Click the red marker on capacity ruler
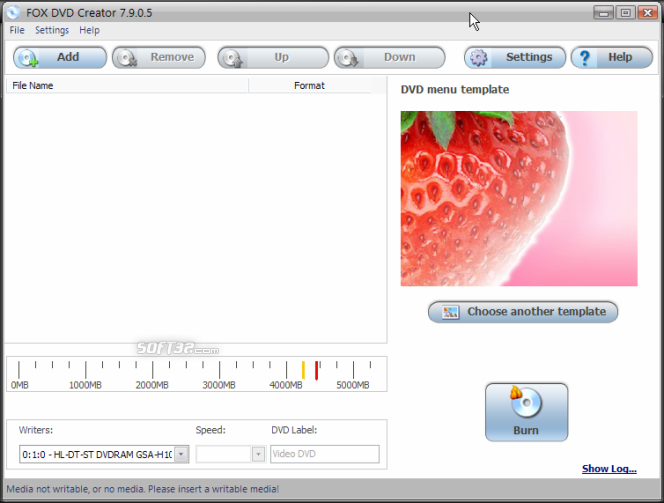Image resolution: width=664 pixels, height=503 pixels. tap(316, 370)
